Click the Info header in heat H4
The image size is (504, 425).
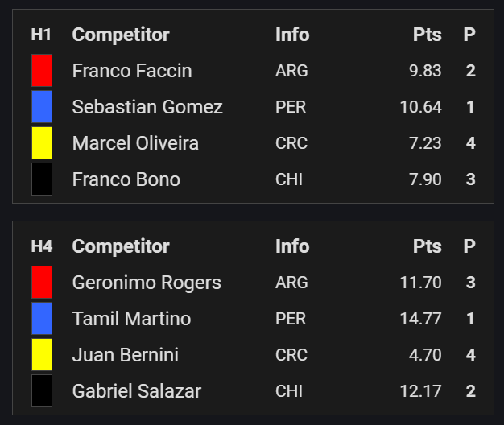(x=292, y=246)
